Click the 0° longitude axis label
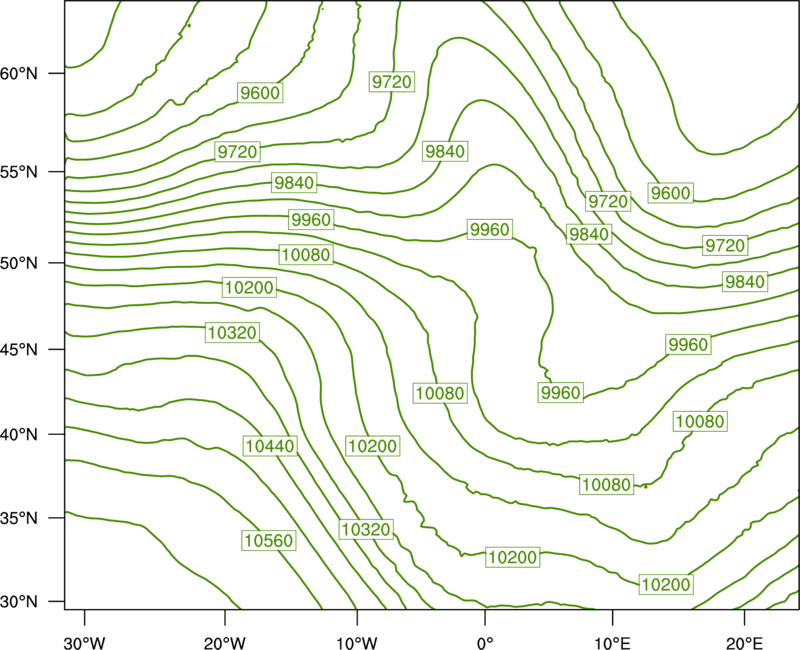The width and height of the screenshot is (800, 650). [x=485, y=643]
